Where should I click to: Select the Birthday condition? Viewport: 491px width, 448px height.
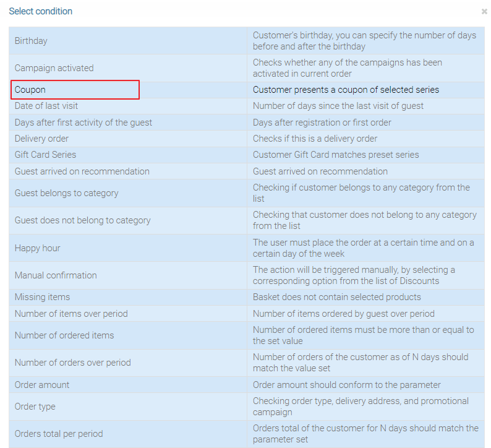[x=31, y=41]
